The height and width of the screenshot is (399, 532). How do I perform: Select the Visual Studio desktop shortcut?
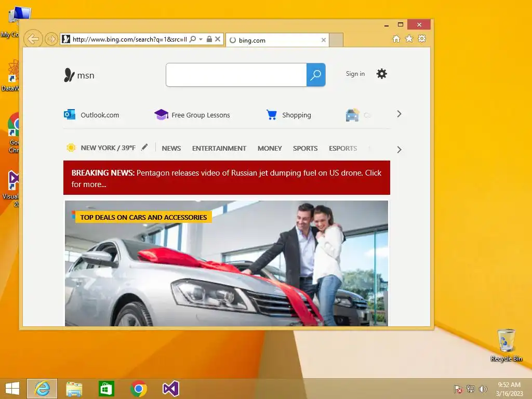pos(12,188)
